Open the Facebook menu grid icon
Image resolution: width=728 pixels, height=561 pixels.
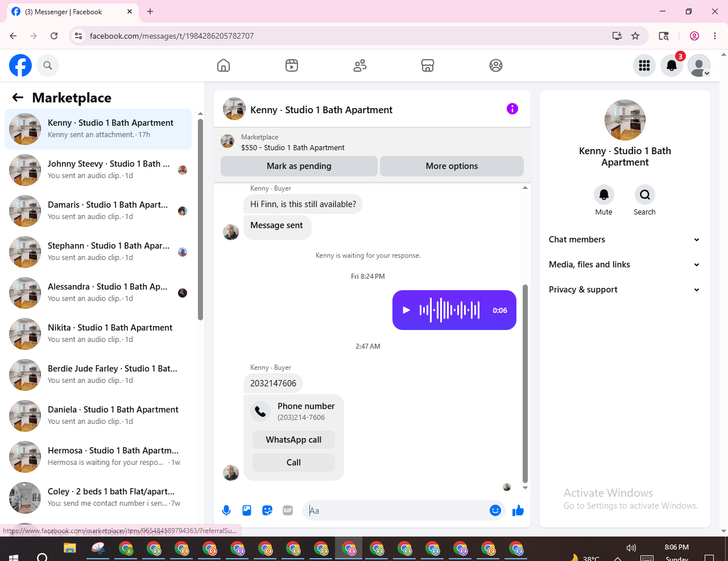[644, 65]
